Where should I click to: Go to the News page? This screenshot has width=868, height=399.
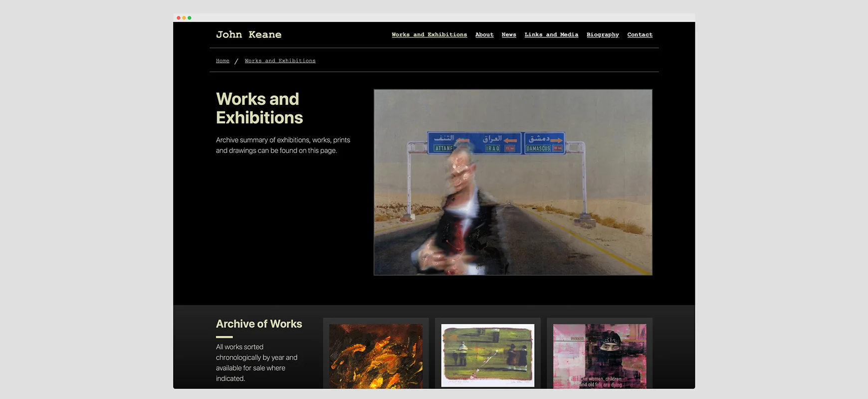point(509,34)
